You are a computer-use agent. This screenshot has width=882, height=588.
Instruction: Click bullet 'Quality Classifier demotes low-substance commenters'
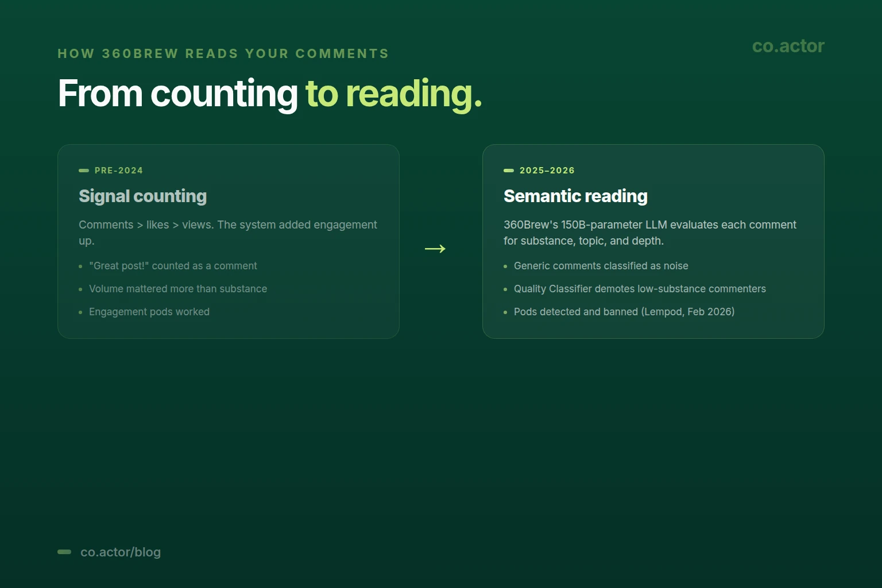[640, 289]
